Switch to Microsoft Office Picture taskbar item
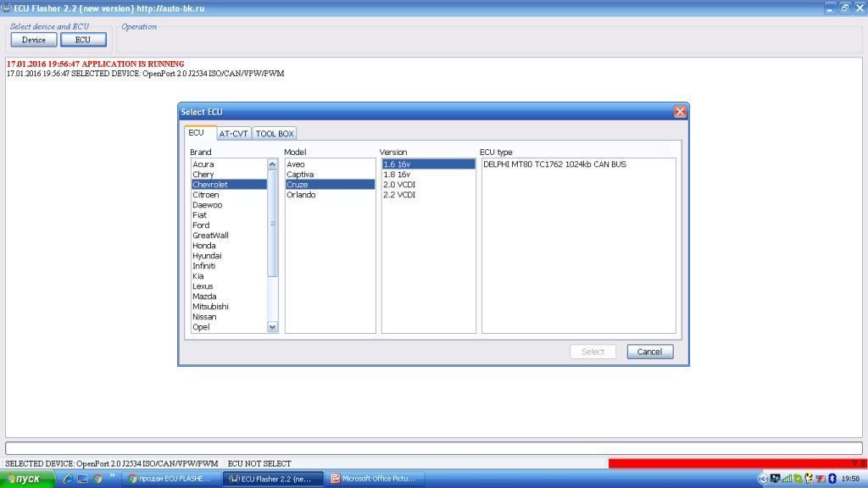 pyautogui.click(x=375, y=480)
